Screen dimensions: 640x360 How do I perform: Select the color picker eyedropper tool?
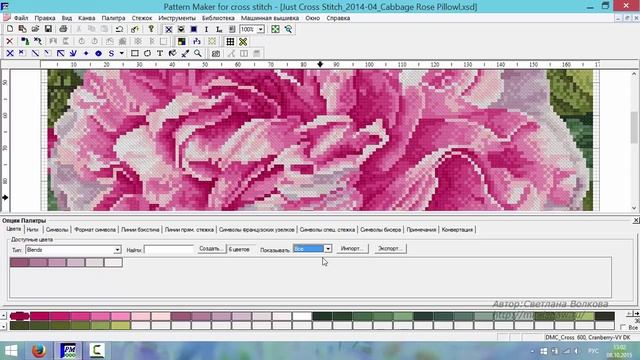click(185, 53)
